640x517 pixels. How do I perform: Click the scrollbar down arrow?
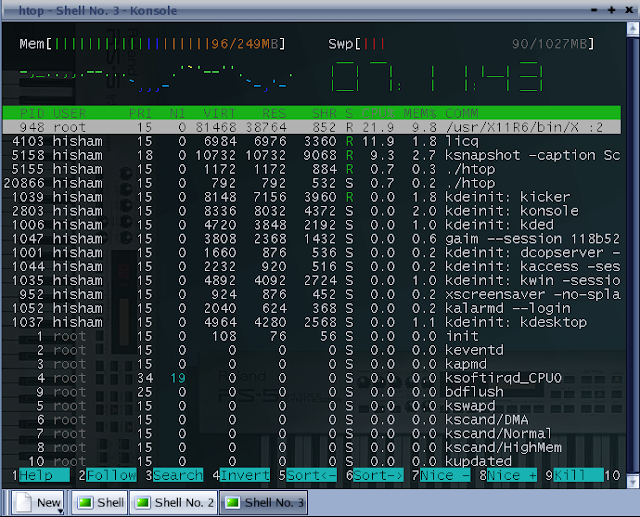tap(633, 482)
